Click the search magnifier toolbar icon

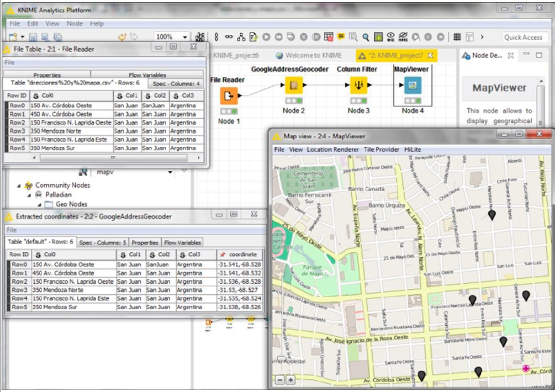tap(366, 37)
